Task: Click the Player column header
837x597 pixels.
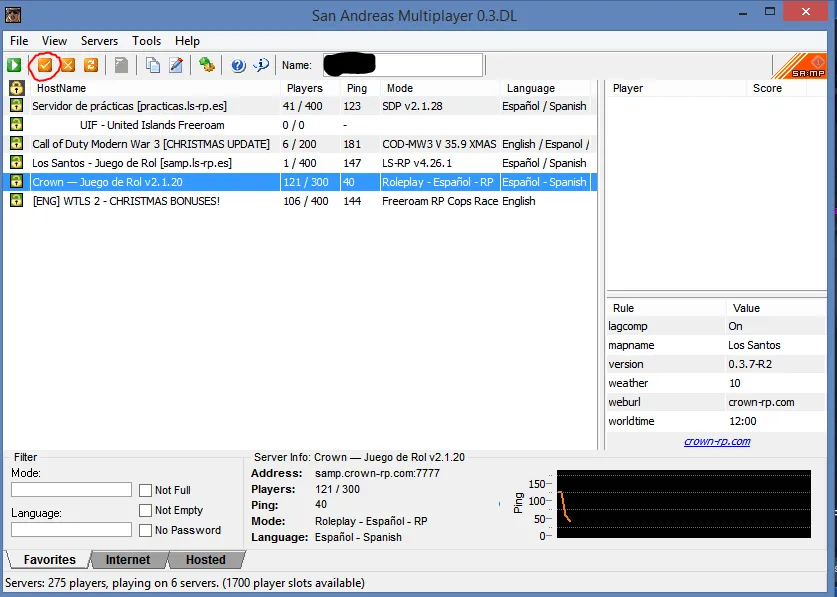Action: tap(676, 88)
